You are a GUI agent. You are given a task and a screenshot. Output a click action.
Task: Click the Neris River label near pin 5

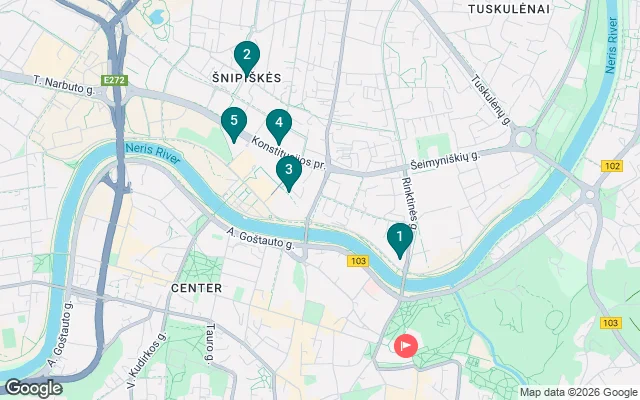[x=153, y=153]
